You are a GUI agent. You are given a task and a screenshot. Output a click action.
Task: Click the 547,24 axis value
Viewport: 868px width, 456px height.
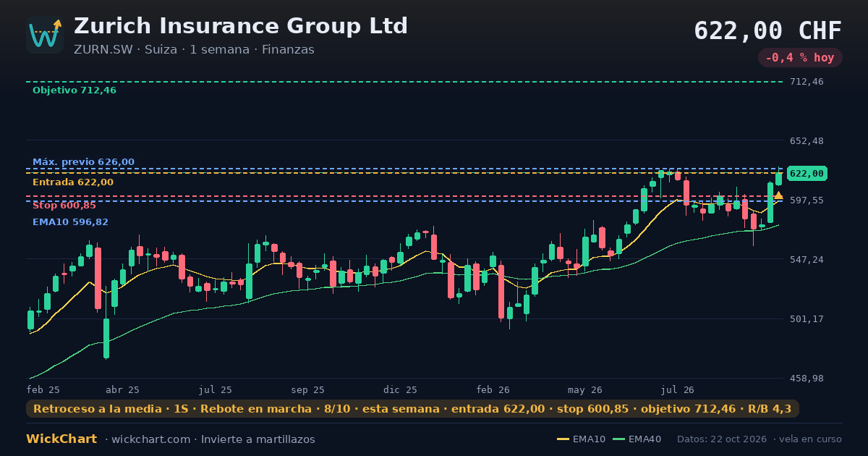807,260
